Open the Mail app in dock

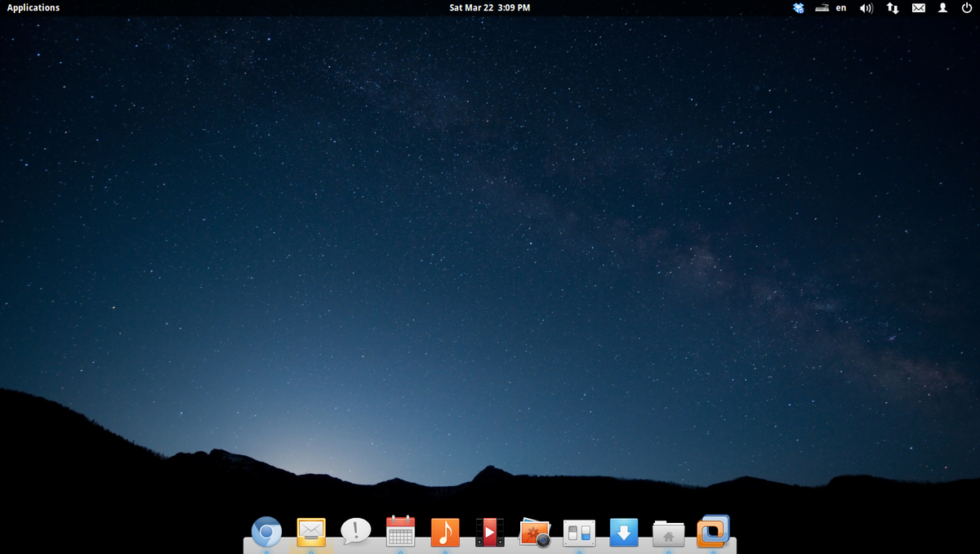[x=311, y=532]
